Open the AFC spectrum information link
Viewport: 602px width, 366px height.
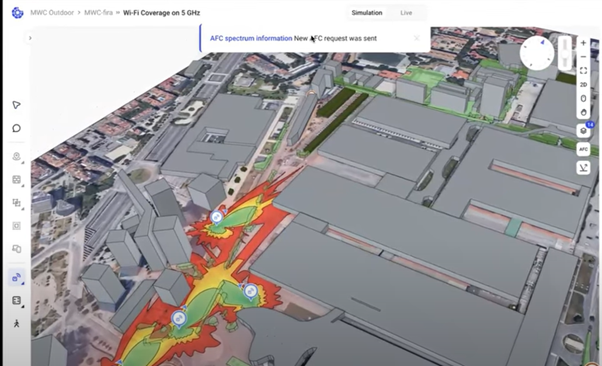(251, 38)
